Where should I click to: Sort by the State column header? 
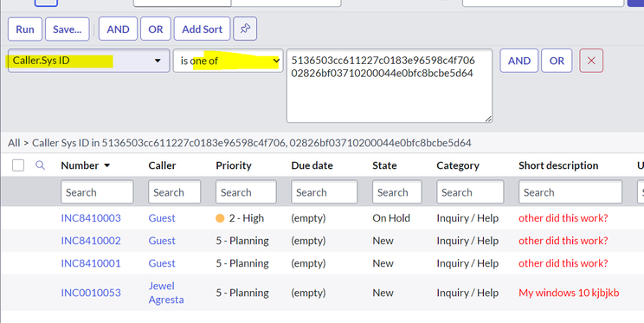[384, 165]
